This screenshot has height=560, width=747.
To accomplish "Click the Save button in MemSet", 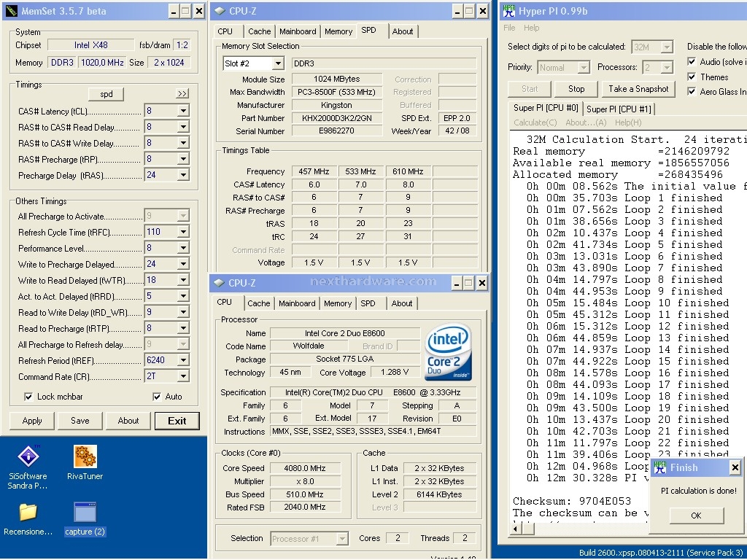I will 80,421.
